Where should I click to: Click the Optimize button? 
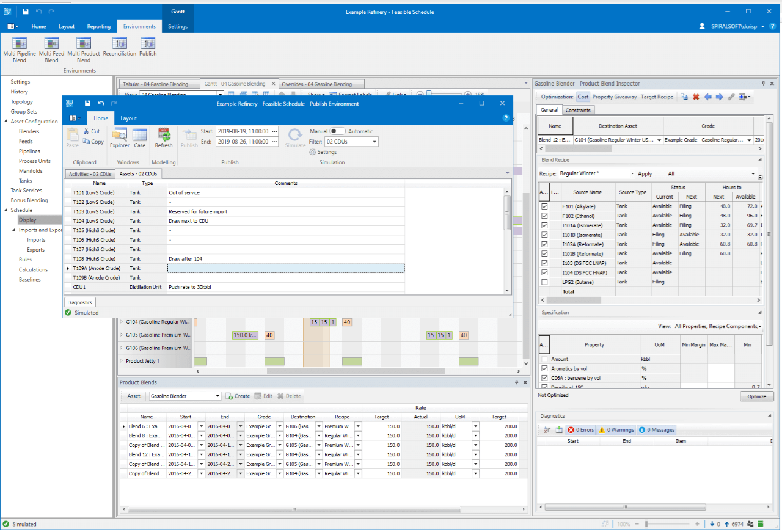[756, 396]
